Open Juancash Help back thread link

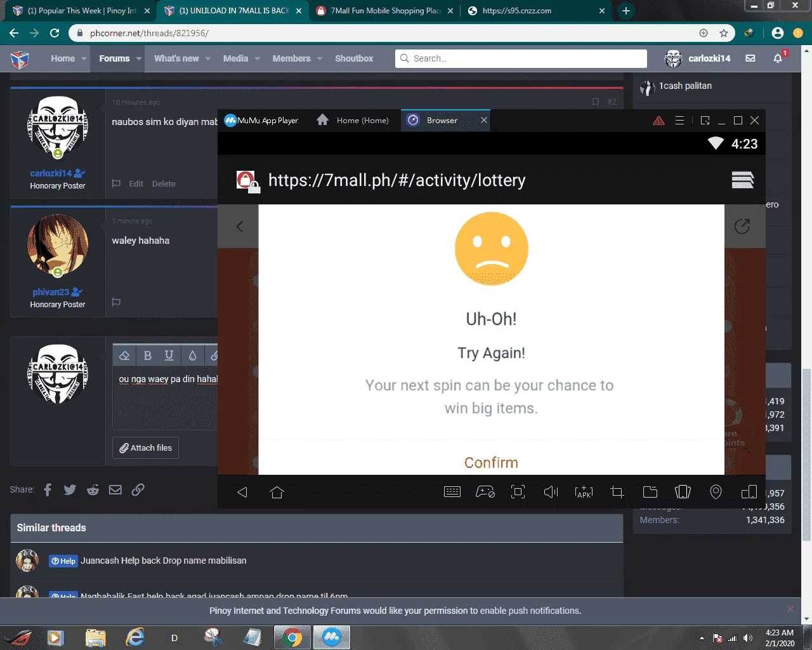pos(164,560)
